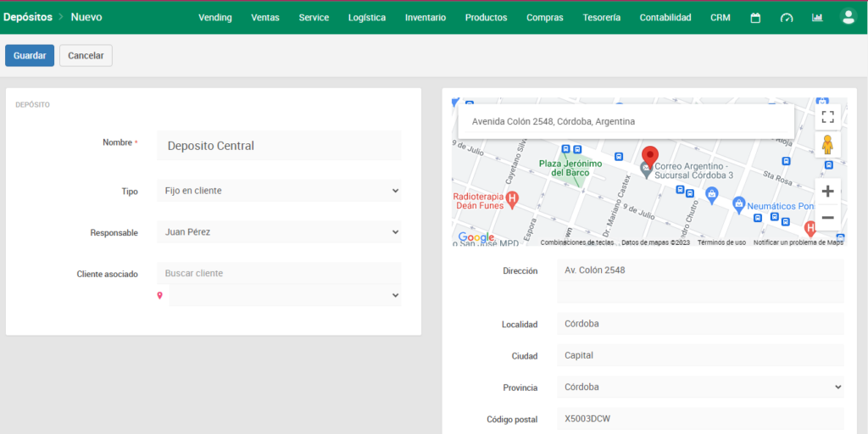This screenshot has width=868, height=434.
Task: Open the bar chart reports icon
Action: (x=817, y=18)
